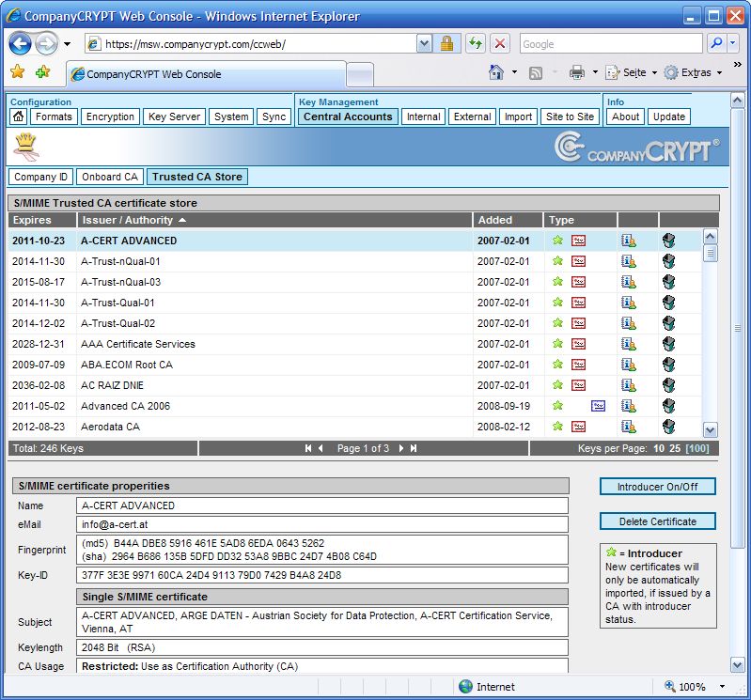751x700 pixels.
Task: Click blue certificate type icon for Advanced CA 2006
Action: [598, 406]
